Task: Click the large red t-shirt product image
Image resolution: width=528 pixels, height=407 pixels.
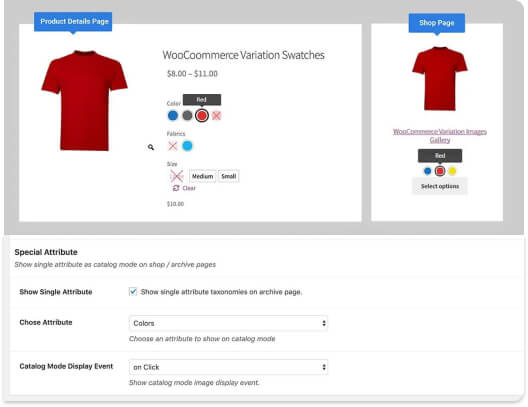Action: click(x=84, y=100)
